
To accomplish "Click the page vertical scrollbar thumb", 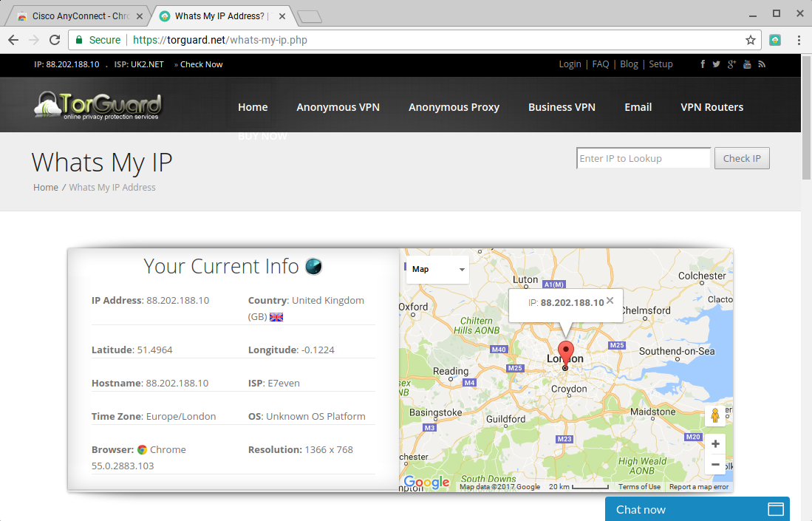I will coord(806,118).
